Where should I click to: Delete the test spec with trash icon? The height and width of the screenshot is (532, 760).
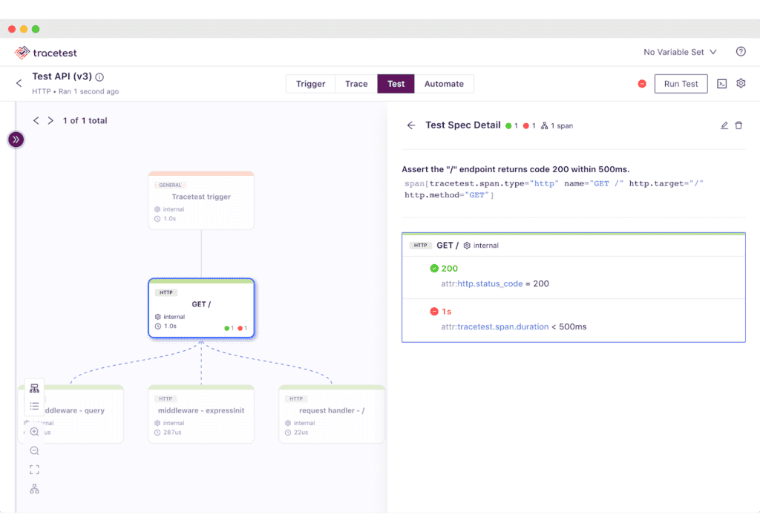point(738,125)
